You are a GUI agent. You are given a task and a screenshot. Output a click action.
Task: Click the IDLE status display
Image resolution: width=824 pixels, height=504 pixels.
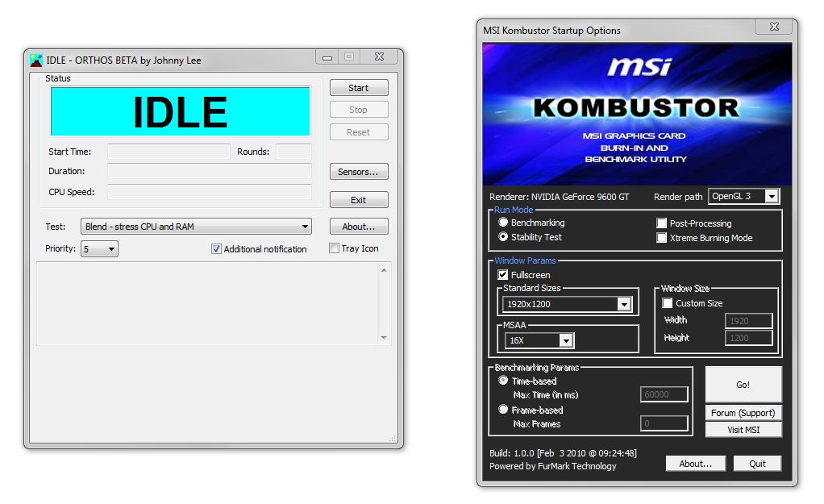[x=181, y=111]
